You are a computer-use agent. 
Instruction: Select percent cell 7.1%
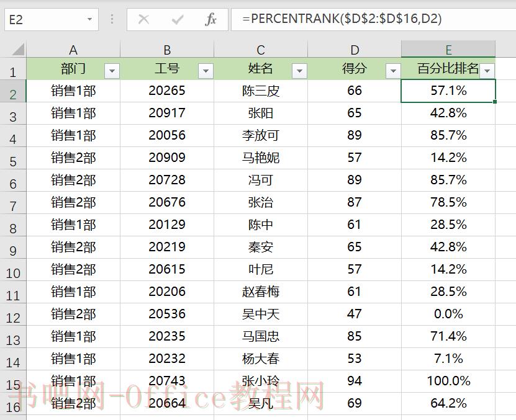click(x=448, y=359)
